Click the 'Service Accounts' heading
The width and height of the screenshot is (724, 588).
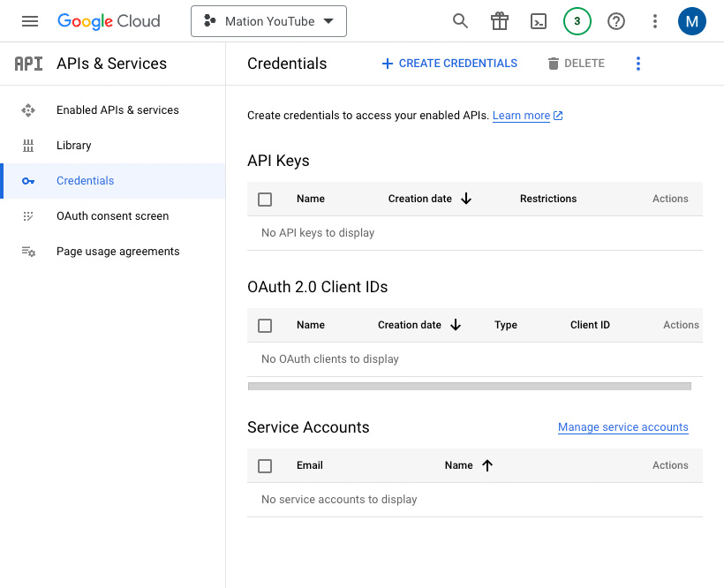tap(308, 427)
